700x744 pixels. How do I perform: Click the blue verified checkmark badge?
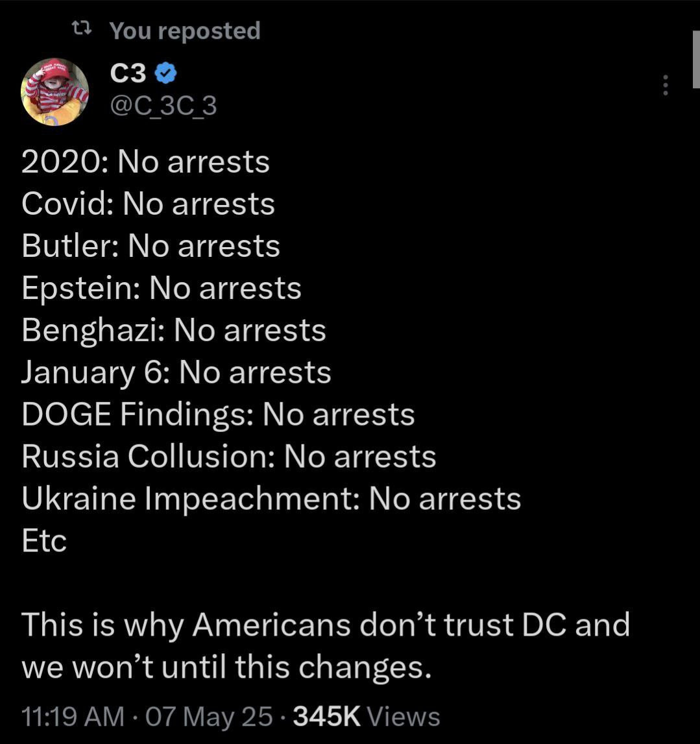tap(166, 75)
